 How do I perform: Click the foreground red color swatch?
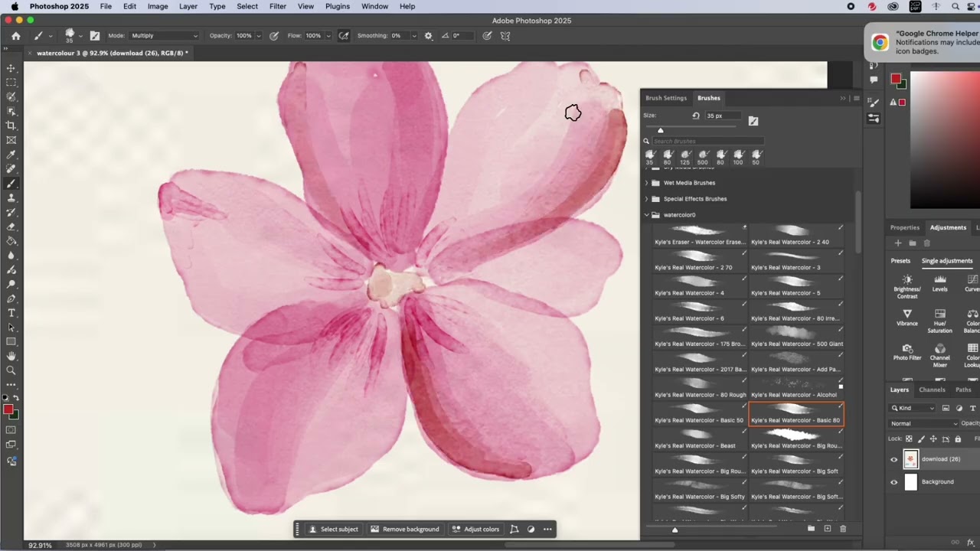[8, 409]
